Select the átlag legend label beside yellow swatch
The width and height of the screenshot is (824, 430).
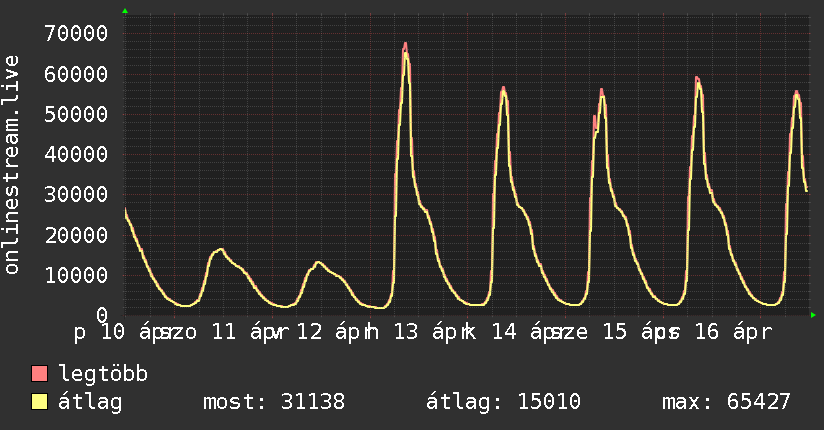(90, 402)
